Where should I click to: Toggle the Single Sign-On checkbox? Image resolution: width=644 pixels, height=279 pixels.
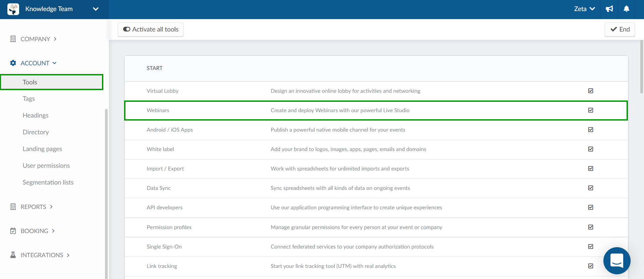click(591, 247)
